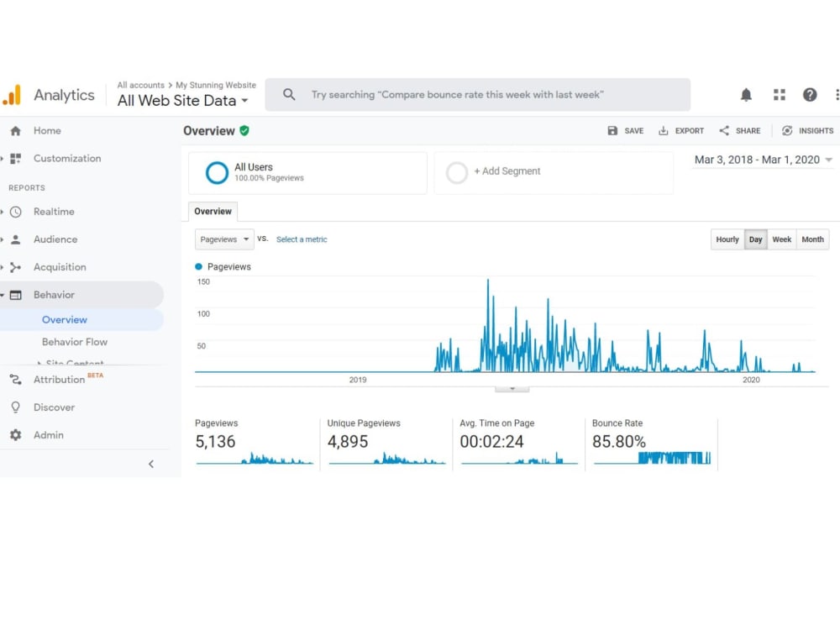Click the Bounce Rate value 85.80%

coord(619,442)
